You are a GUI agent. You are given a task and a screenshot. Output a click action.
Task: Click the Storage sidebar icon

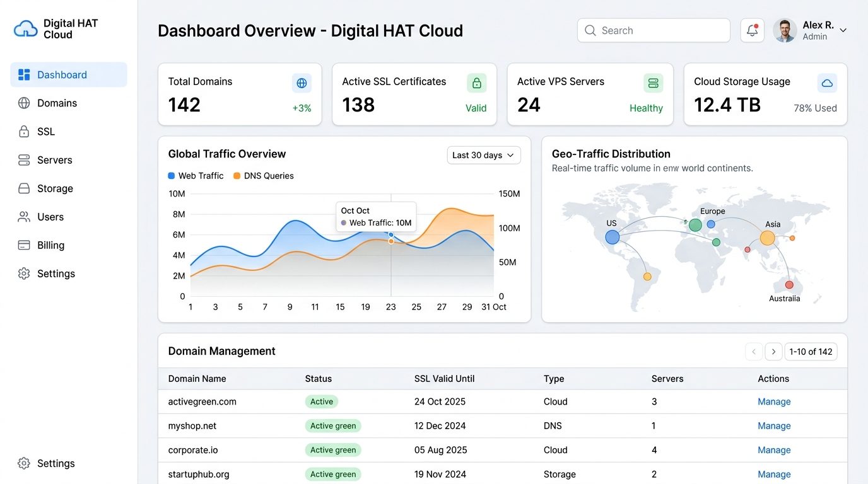[24, 188]
